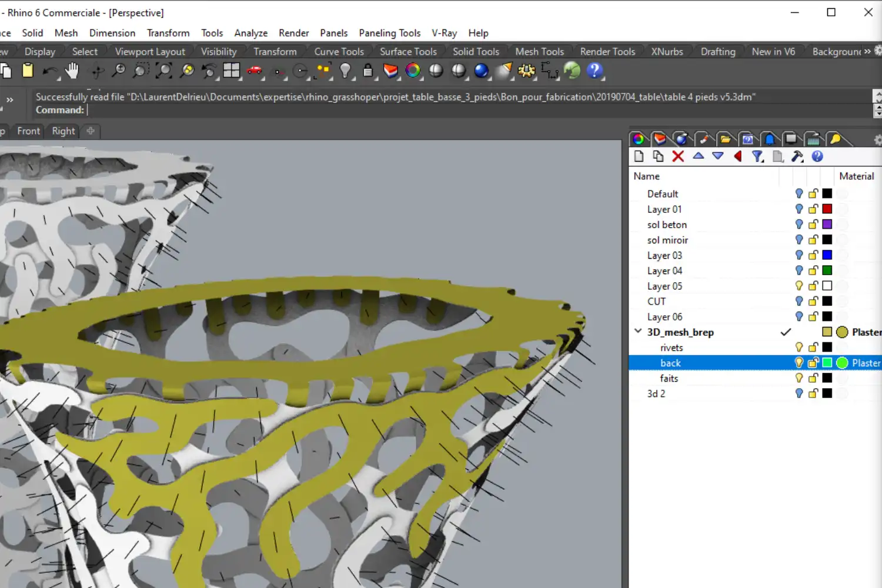882x588 pixels.
Task: Click the Undo icon in the toolbar
Action: point(50,72)
